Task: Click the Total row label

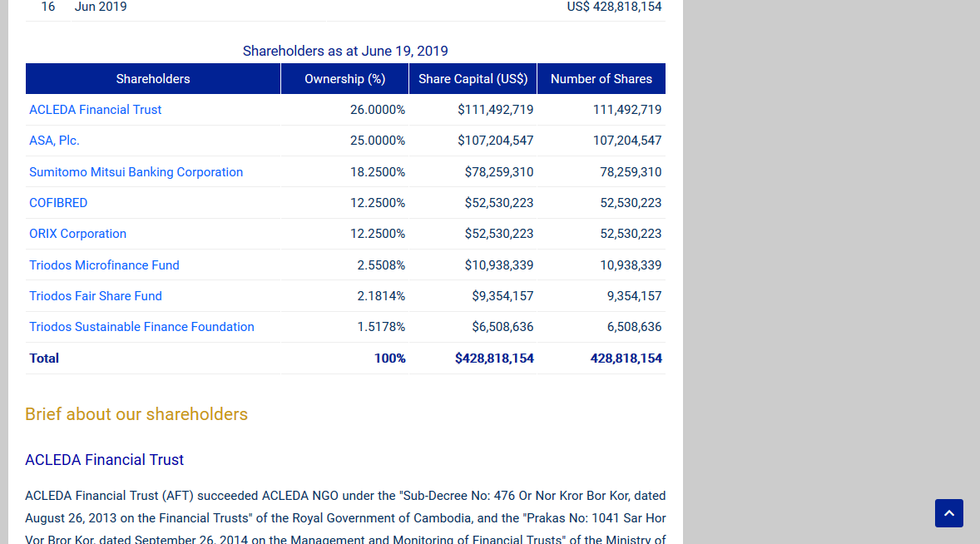Action: click(44, 359)
